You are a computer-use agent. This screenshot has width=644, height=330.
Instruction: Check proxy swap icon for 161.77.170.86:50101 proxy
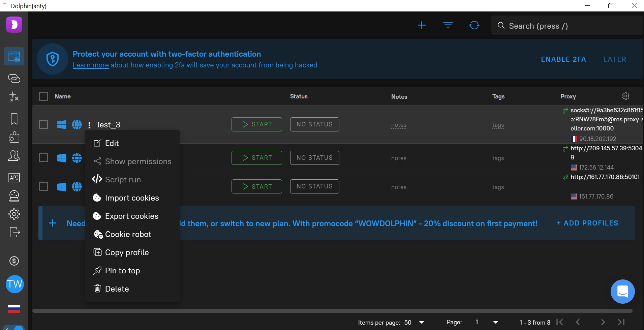click(x=565, y=178)
